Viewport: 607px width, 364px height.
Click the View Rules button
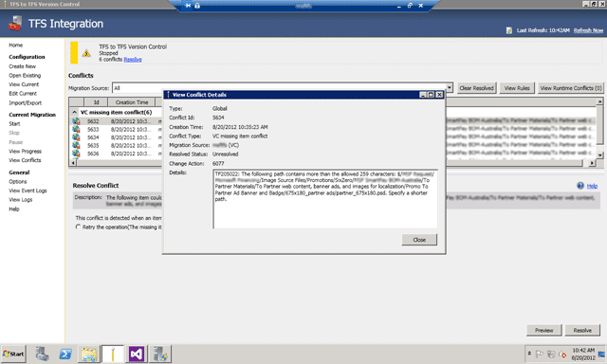click(517, 88)
